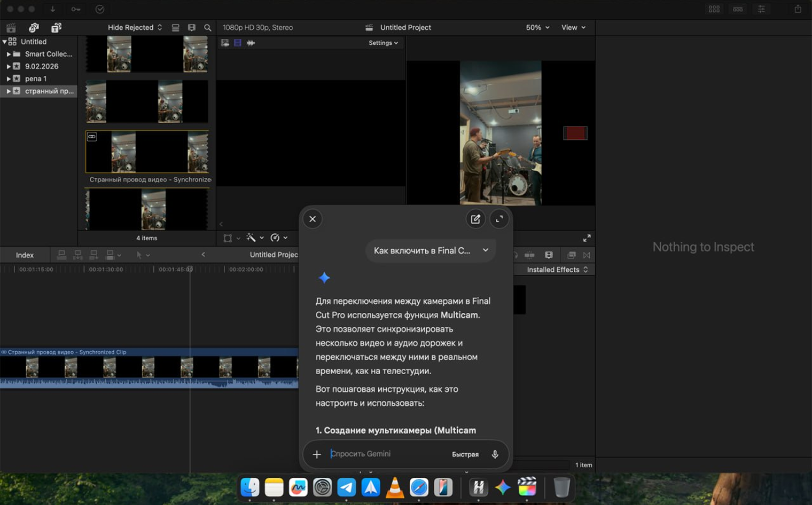Toggle viewer full screen arrows
The width and height of the screenshot is (812, 505).
click(587, 238)
